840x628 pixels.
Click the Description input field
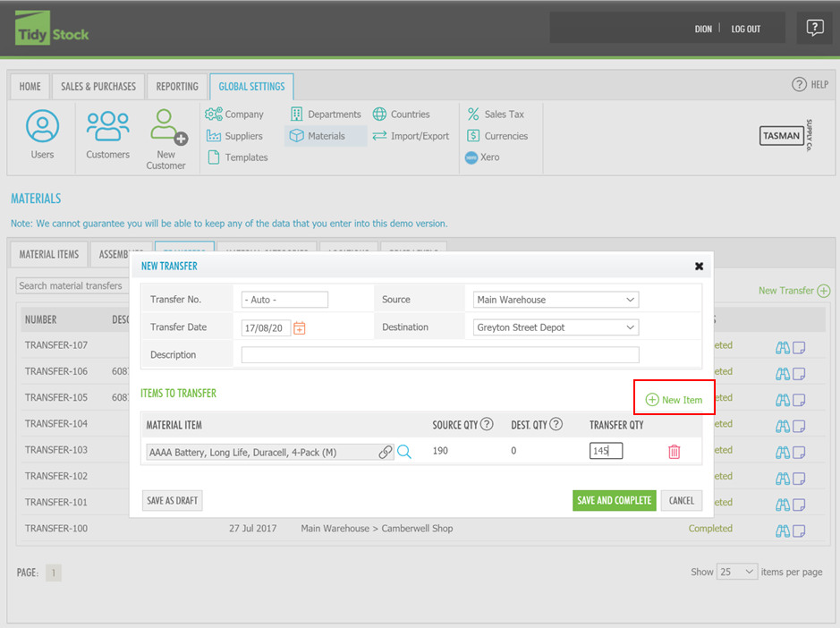pyautogui.click(x=440, y=355)
